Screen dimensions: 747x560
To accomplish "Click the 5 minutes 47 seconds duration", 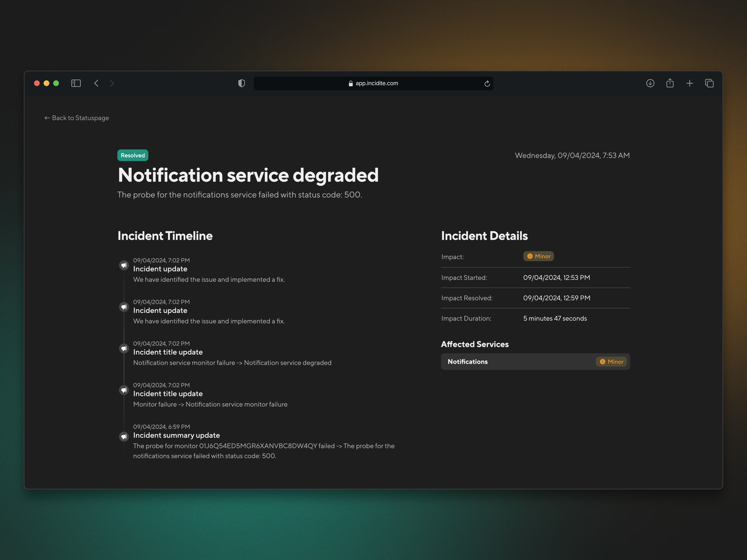I will coord(555,318).
